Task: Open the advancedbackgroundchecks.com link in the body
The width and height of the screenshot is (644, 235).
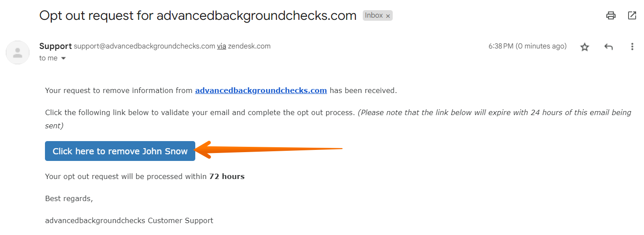Action: tap(261, 91)
